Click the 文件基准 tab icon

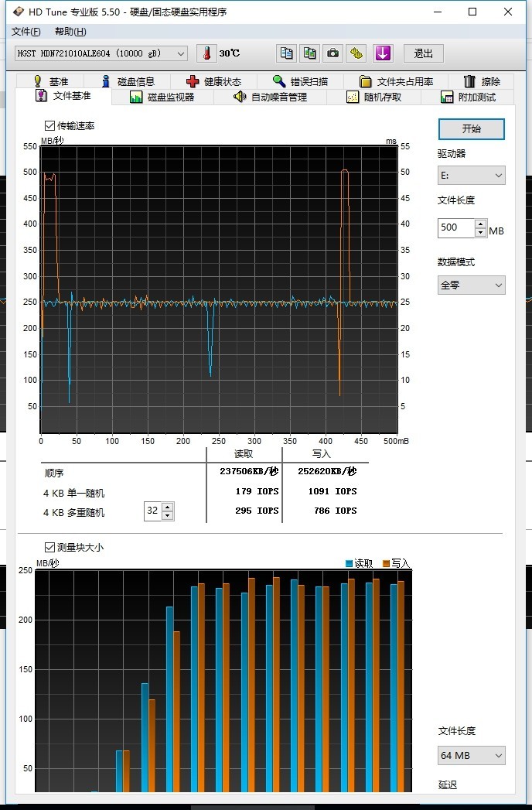tap(41, 96)
